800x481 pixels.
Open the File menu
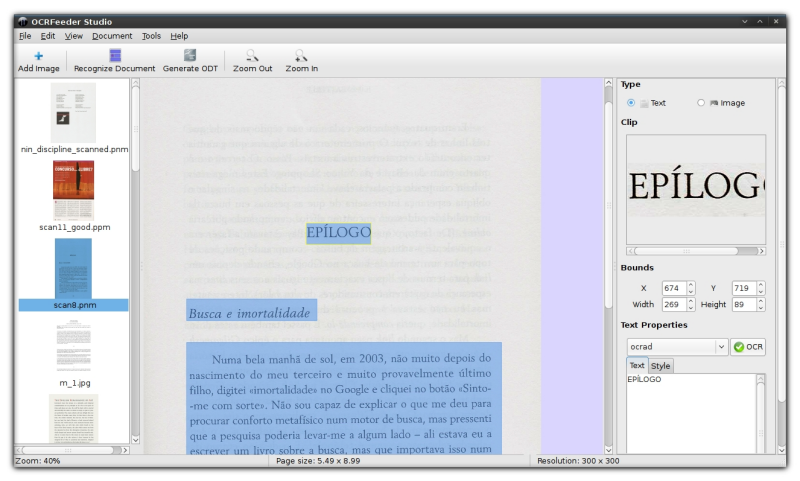(x=25, y=36)
